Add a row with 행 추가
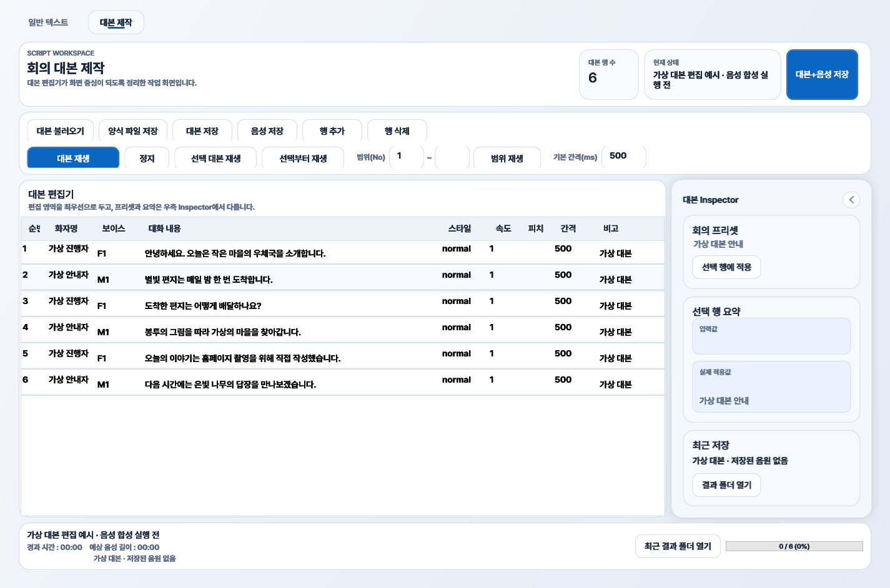890x588 pixels. (x=332, y=131)
